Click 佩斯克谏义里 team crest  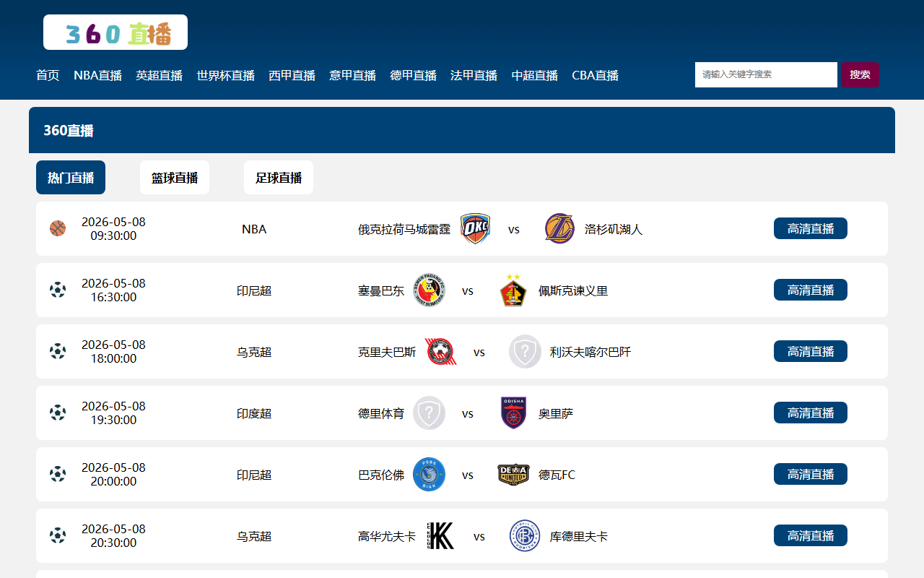coord(513,290)
